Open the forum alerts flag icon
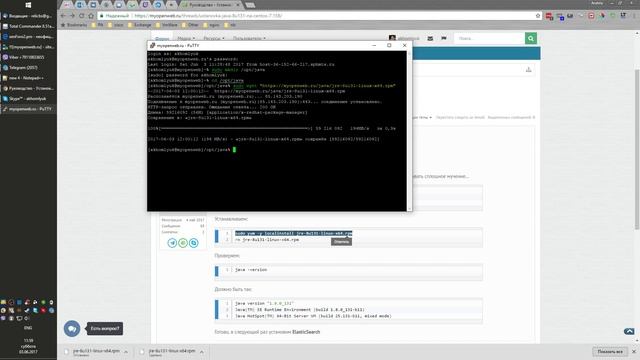 [444, 38]
